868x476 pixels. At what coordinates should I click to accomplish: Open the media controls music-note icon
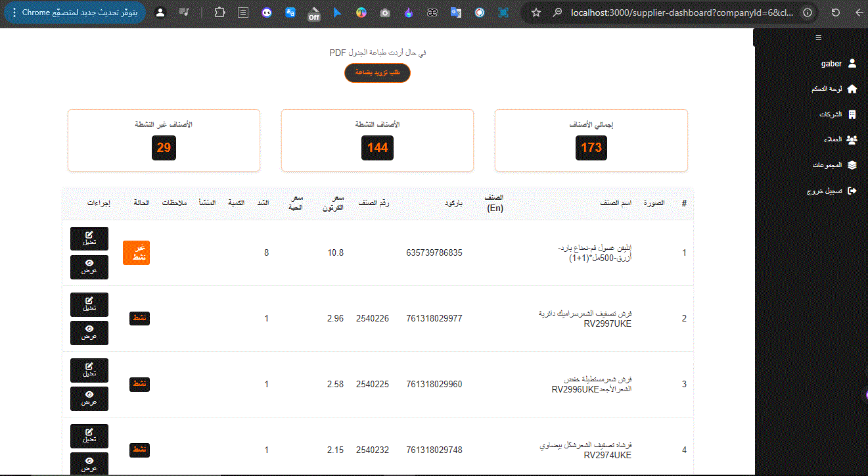tap(185, 12)
